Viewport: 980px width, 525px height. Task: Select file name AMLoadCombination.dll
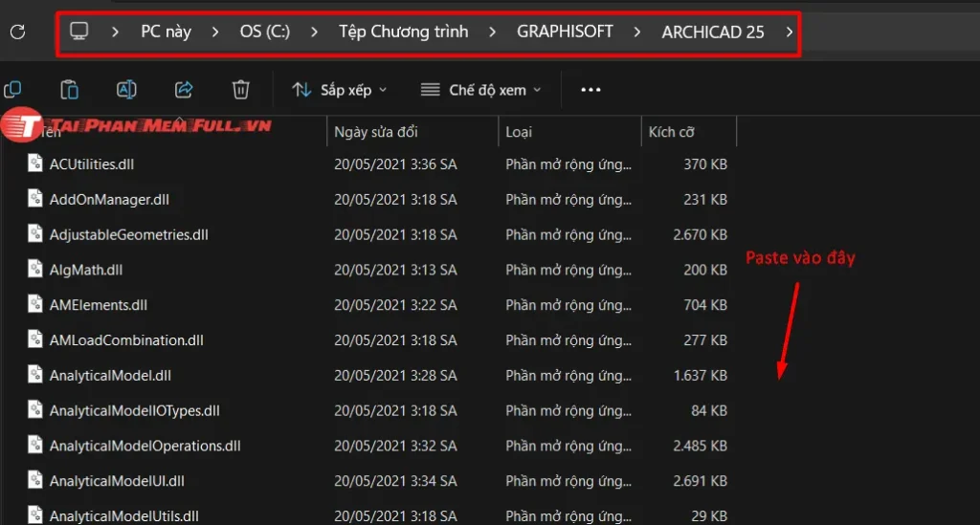point(127,340)
